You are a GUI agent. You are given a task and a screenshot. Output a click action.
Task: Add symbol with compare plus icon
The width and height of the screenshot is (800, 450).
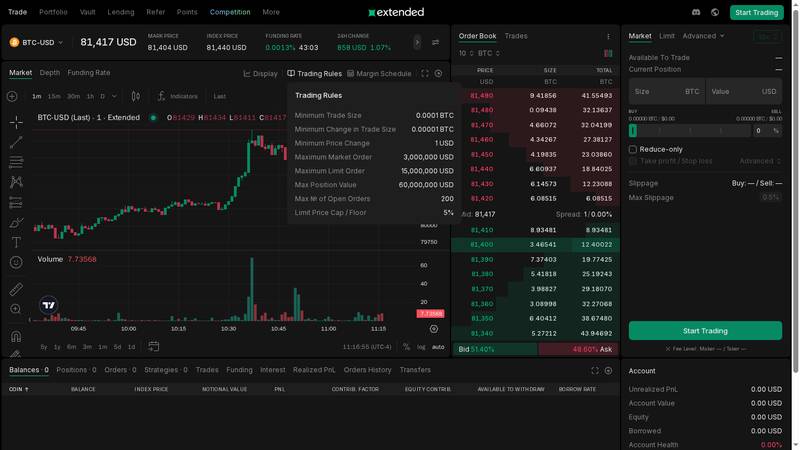coord(12,96)
